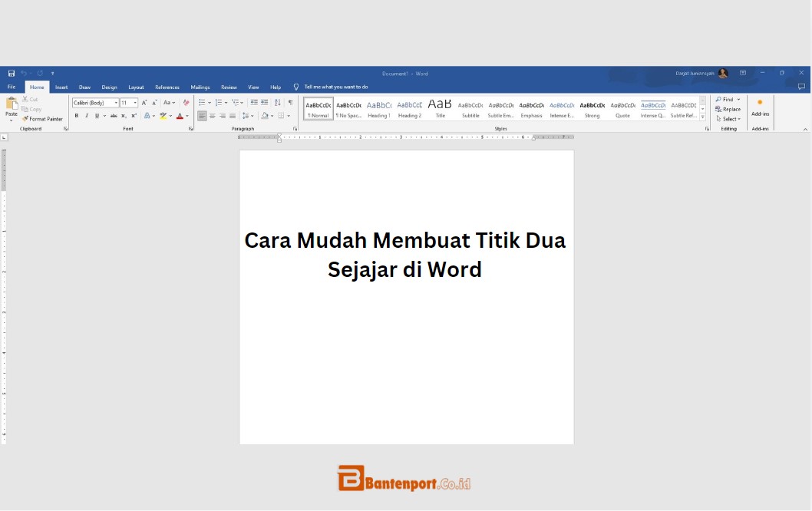Viewport: 812px width, 511px height.
Task: Open the font size dropdown
Action: (x=134, y=102)
